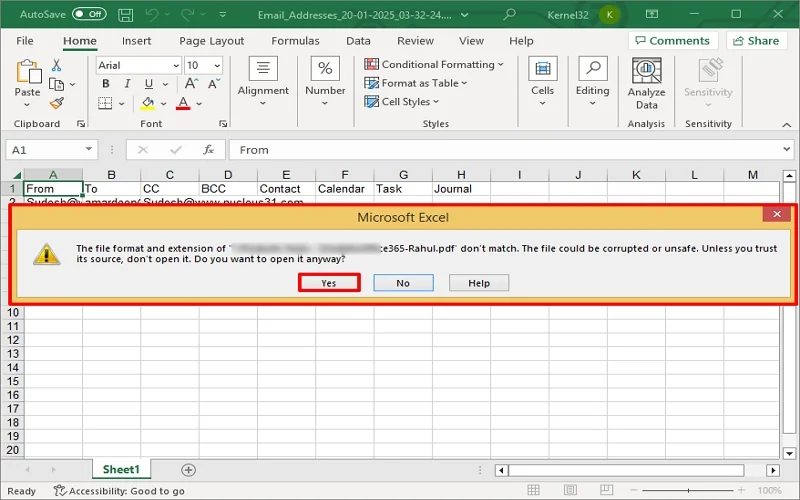The width and height of the screenshot is (800, 500).
Task: Switch to the Insert tab
Action: [136, 41]
